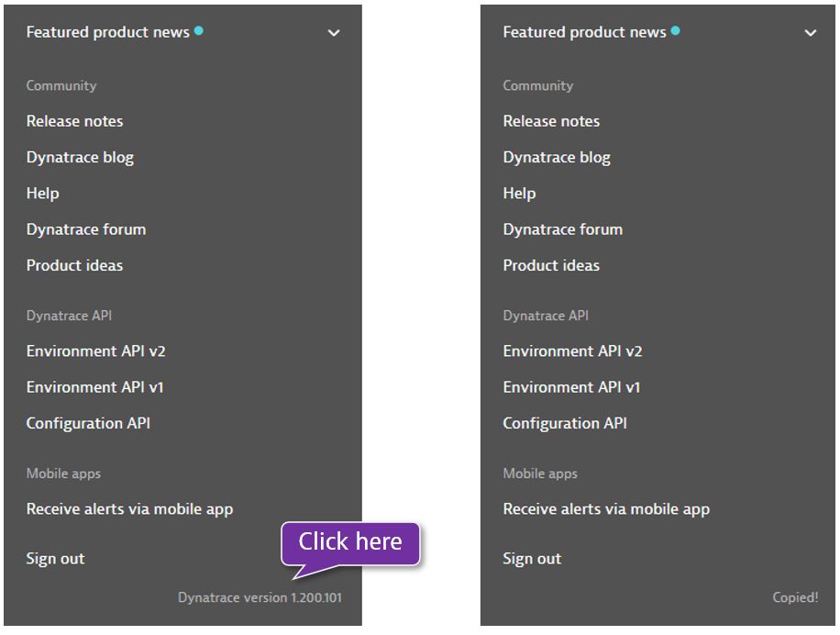This screenshot has height=635, width=840.
Task: Click blue notification dot in right panel
Action: pyautogui.click(x=676, y=30)
